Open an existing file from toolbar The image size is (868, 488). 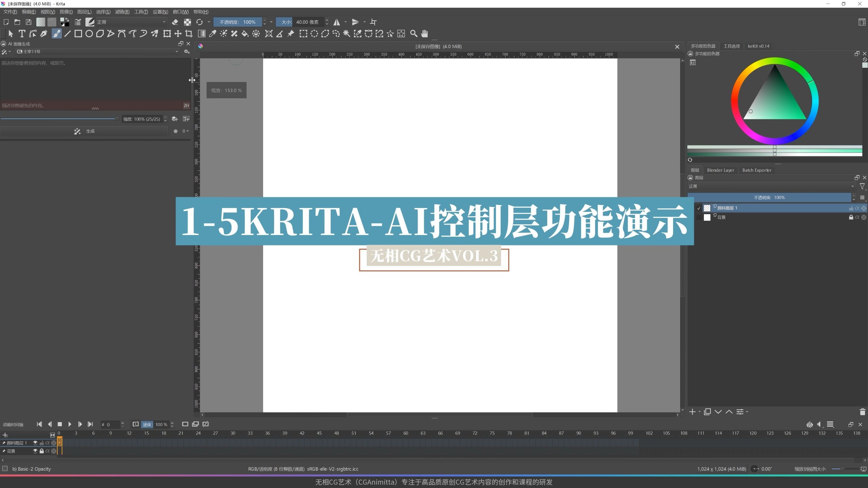(17, 22)
